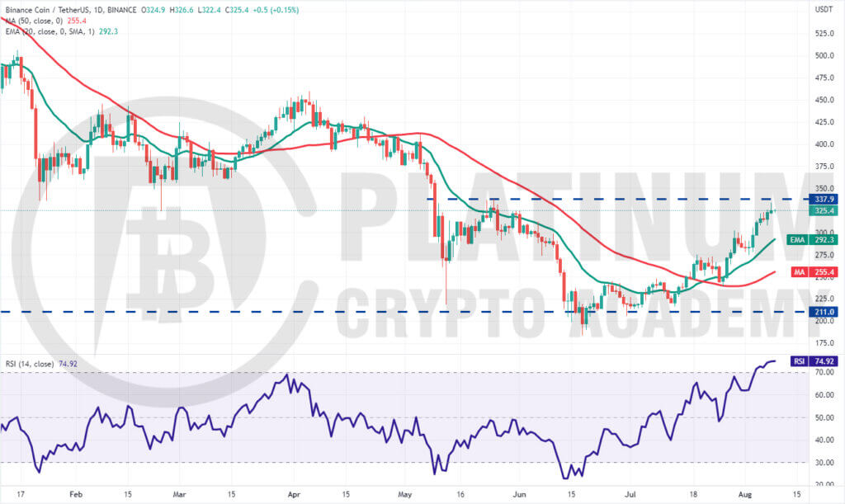Click the Aug date on time axis
The image size is (845, 504).
coord(745,494)
